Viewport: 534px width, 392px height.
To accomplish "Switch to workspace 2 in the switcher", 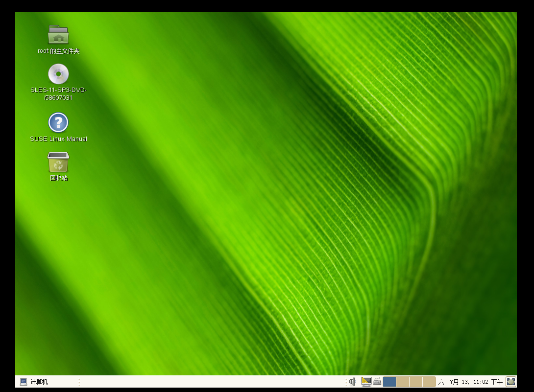I will click(403, 381).
